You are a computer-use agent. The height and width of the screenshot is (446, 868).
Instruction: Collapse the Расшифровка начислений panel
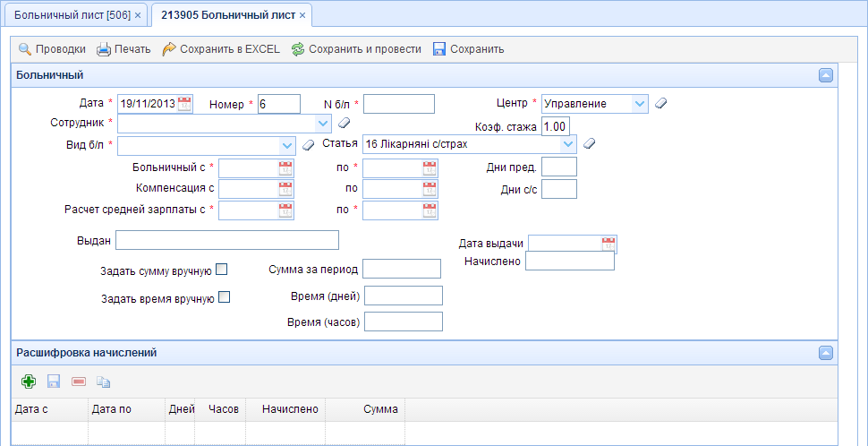tap(825, 353)
